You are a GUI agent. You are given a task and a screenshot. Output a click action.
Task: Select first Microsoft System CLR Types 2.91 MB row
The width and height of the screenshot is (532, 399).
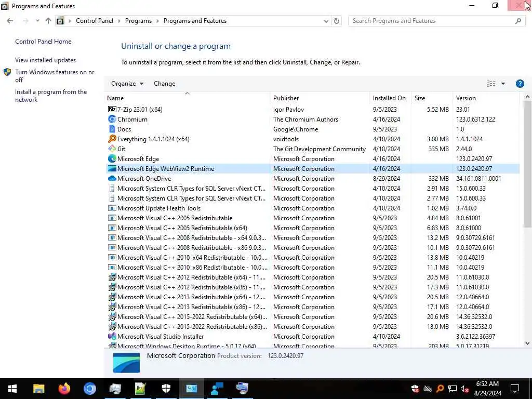[x=312, y=188]
